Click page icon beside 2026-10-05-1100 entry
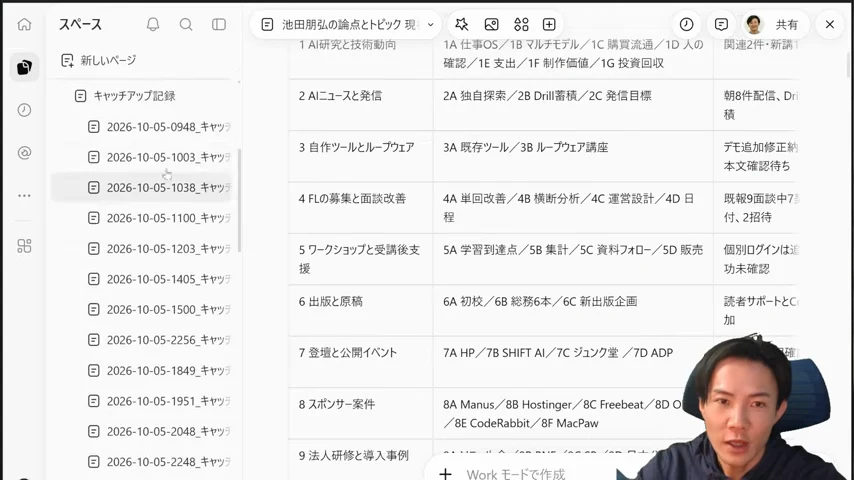The width and height of the screenshot is (854, 480). pyautogui.click(x=94, y=218)
